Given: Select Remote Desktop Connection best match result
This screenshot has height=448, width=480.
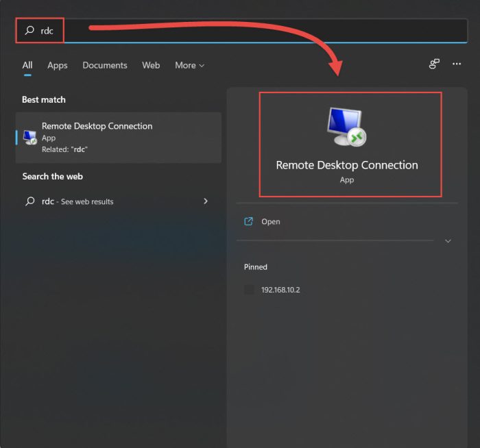Looking at the screenshot, I should [x=119, y=137].
